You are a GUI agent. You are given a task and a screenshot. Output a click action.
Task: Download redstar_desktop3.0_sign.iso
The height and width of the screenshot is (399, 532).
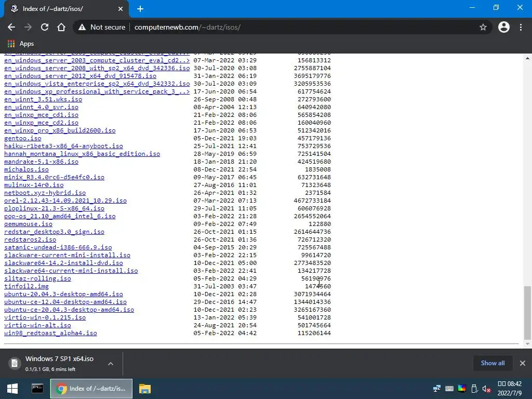(54, 232)
